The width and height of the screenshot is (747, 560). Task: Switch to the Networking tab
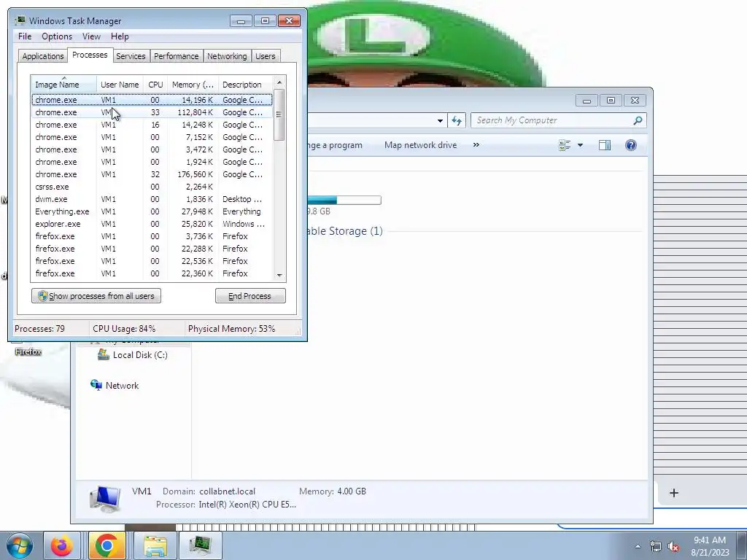click(x=227, y=56)
